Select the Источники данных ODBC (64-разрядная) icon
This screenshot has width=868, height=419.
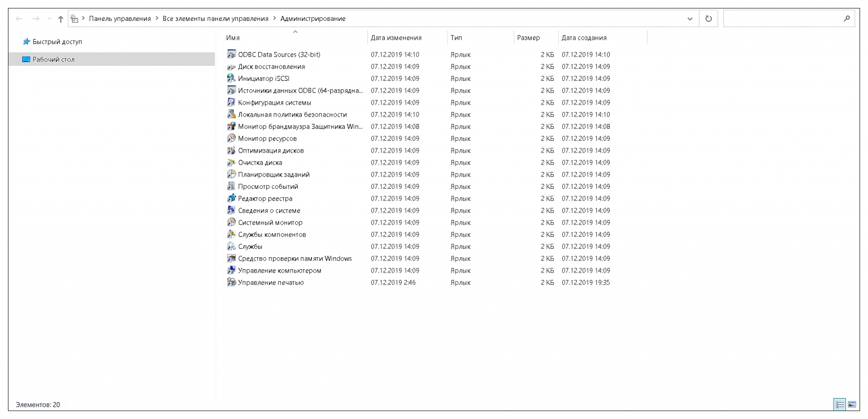pyautogui.click(x=231, y=90)
